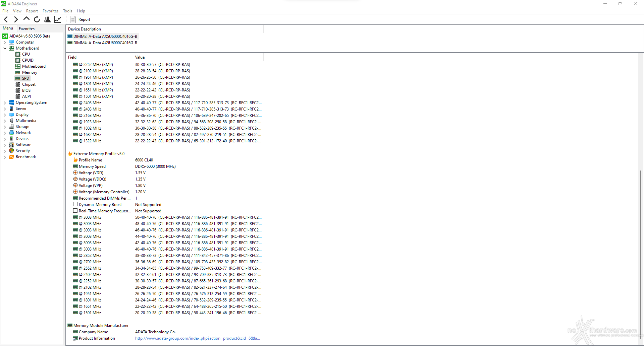The width and height of the screenshot is (644, 346).
Task: Expand the Computer tree node
Action: pyautogui.click(x=5, y=43)
